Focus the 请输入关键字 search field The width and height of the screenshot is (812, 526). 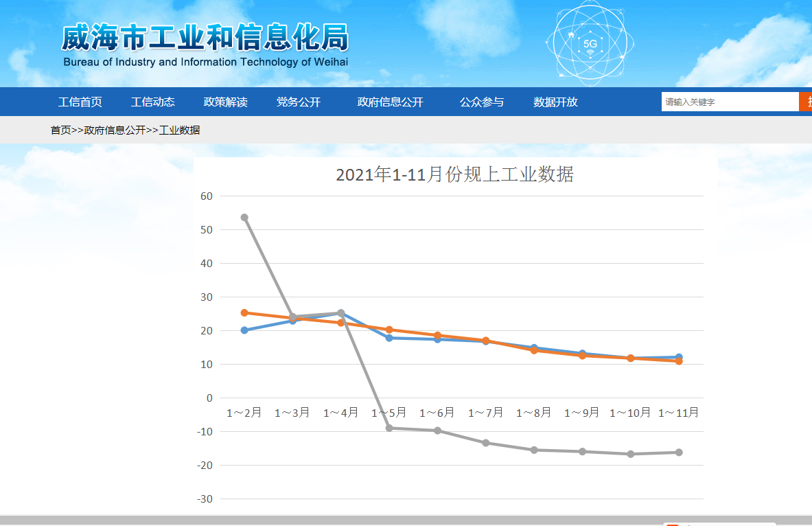729,102
